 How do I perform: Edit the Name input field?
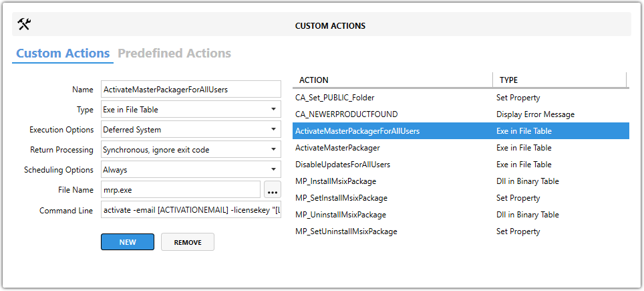[x=191, y=89]
